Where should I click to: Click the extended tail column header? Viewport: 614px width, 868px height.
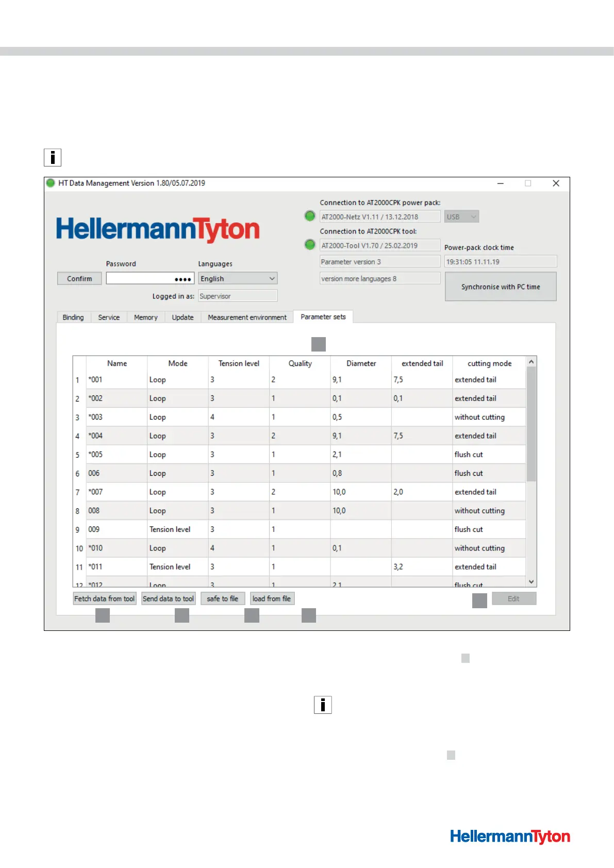[x=422, y=363]
